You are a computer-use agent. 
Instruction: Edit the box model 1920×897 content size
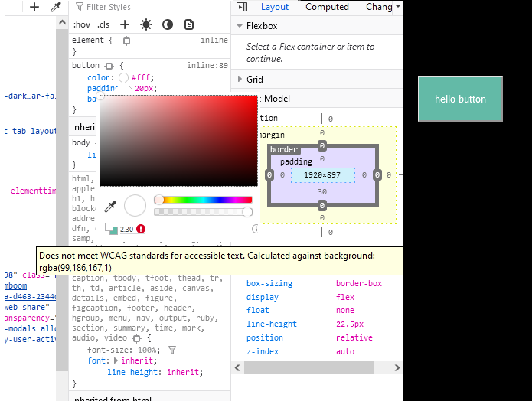322,175
